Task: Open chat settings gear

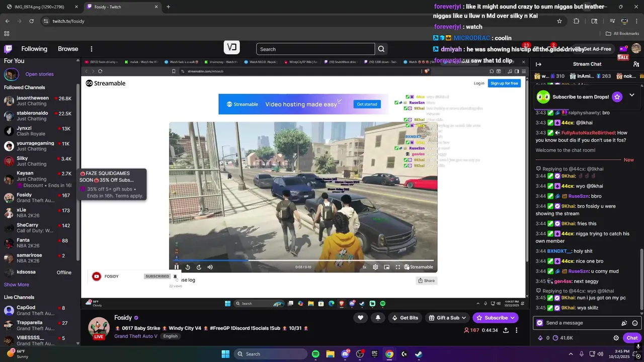Action: click(616, 338)
